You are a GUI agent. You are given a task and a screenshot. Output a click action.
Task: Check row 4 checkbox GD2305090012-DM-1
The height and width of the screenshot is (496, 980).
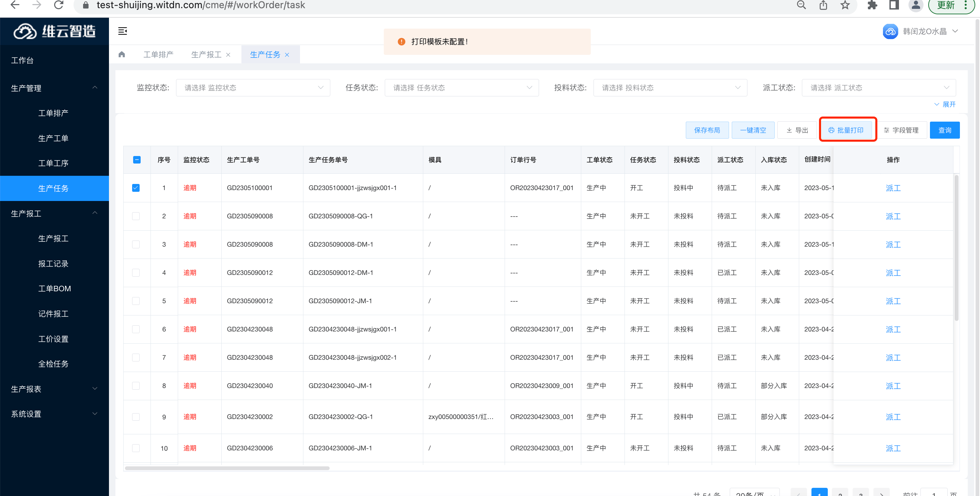click(136, 273)
